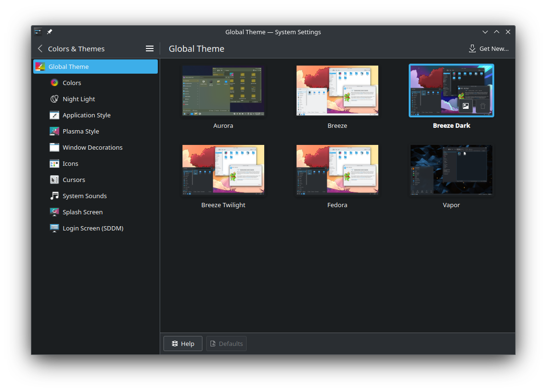
Task: Select Cursors in the sidebar
Action: tap(96, 180)
